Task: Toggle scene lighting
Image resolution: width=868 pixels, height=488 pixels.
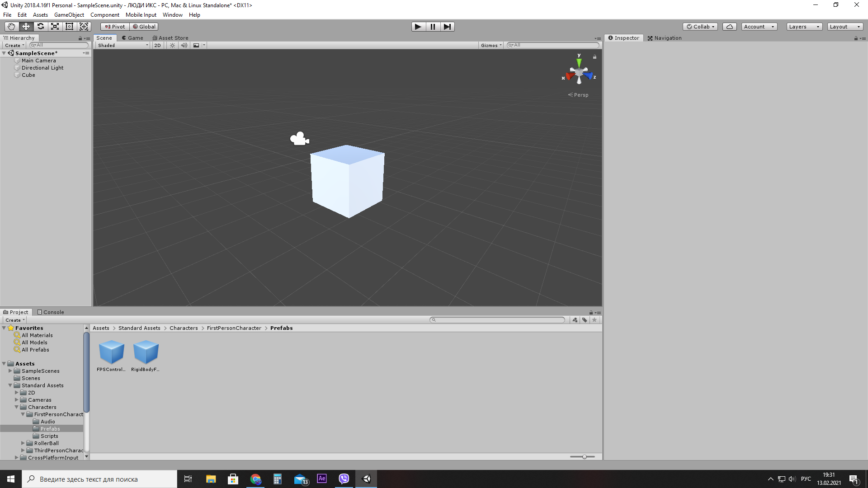Action: tap(172, 45)
